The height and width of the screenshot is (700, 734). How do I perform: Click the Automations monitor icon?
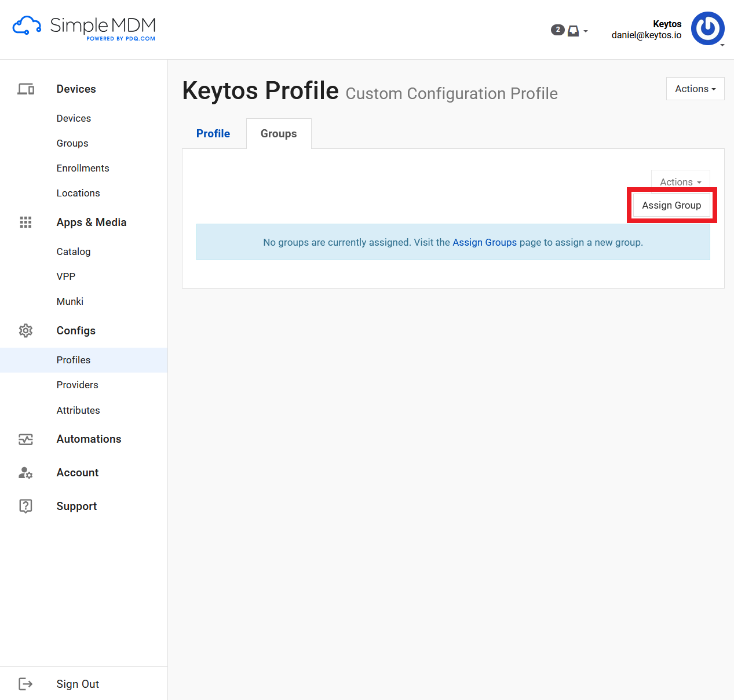click(x=25, y=439)
